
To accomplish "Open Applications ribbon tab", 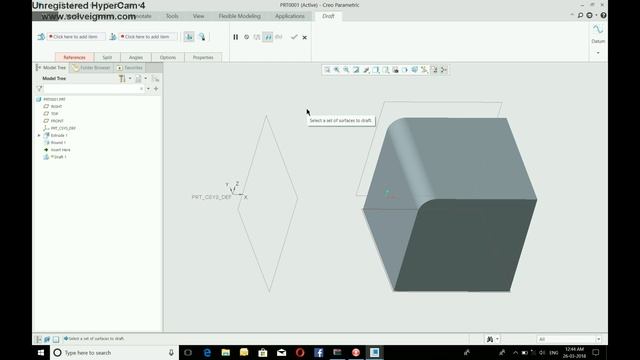I will coord(290,16).
